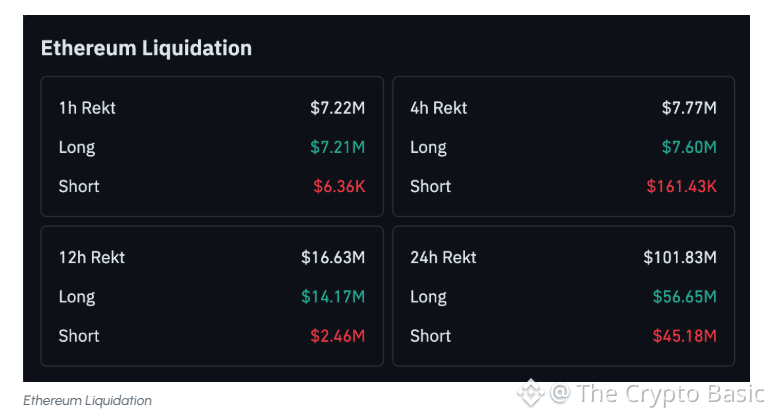
Task: Select the 4h Rekt label
Action: coord(438,107)
